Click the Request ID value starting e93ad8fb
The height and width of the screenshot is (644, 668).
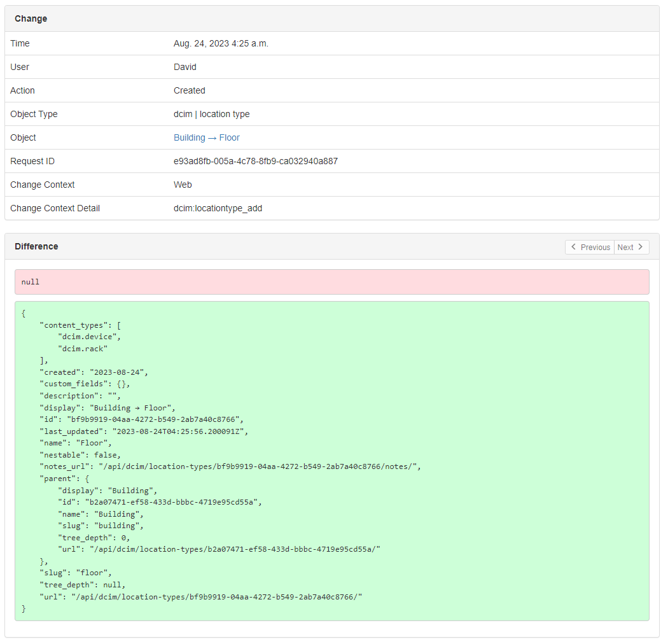[255, 161]
